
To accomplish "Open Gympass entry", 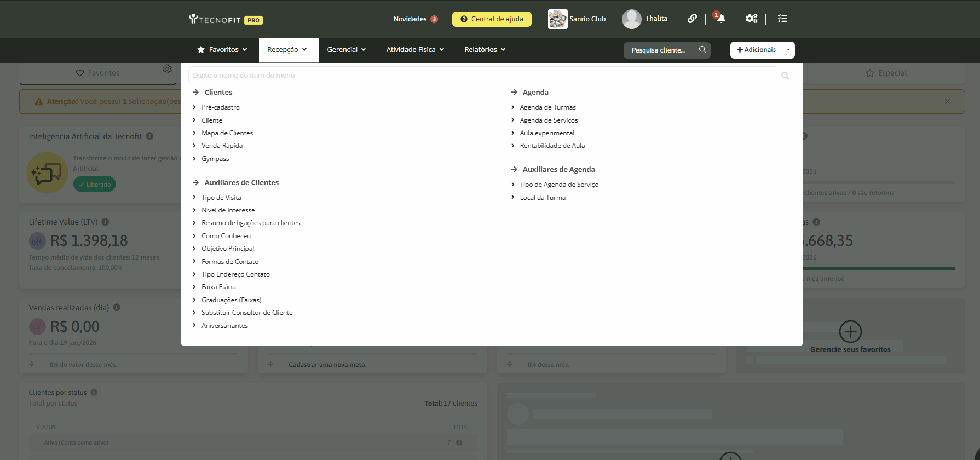I will tap(215, 159).
